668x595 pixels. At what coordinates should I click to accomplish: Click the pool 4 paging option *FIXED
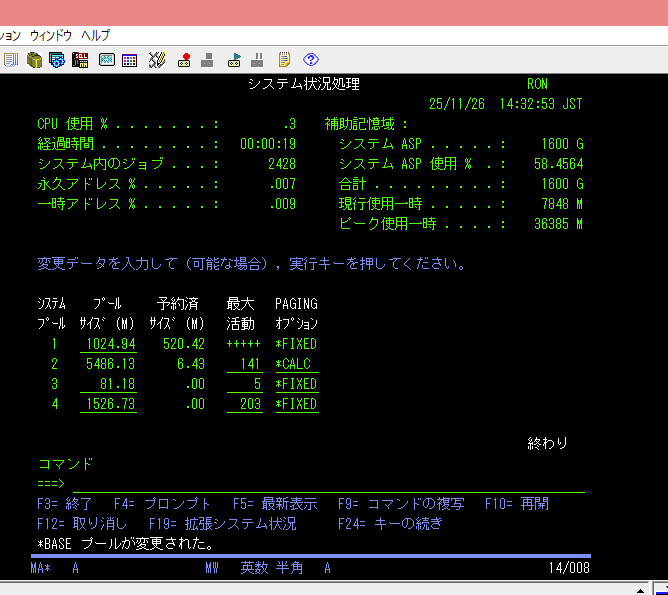tap(297, 404)
